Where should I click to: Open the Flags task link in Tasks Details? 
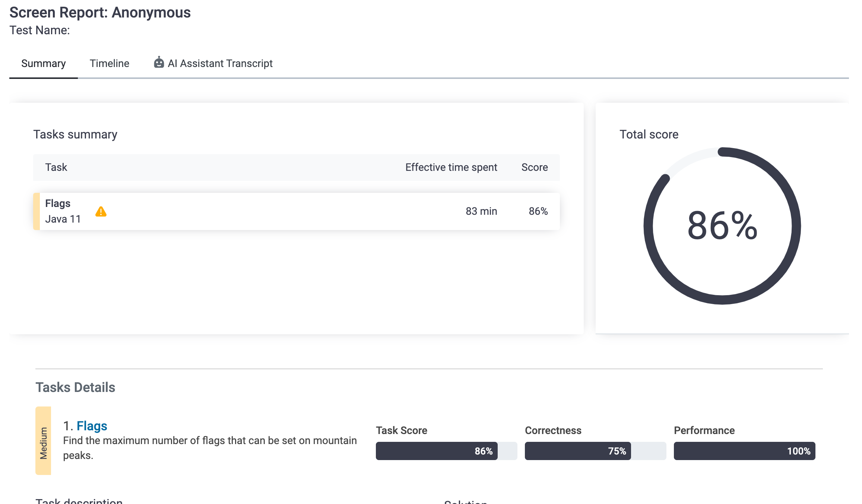coord(92,426)
